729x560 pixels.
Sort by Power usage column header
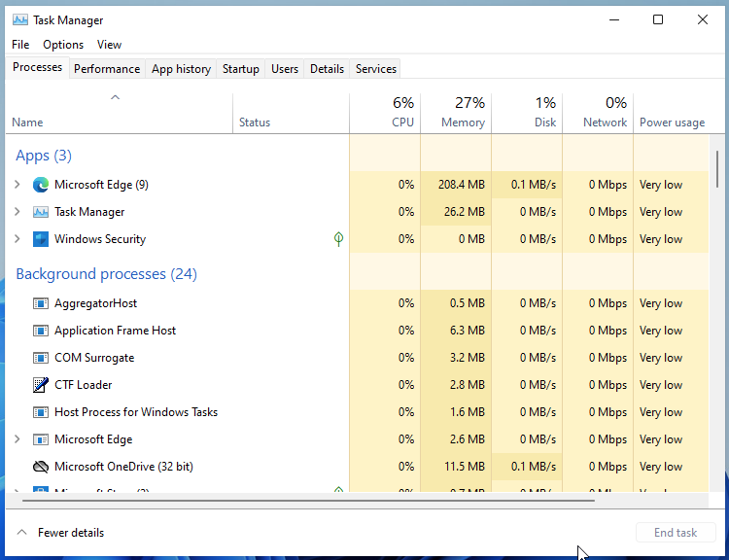[672, 114]
